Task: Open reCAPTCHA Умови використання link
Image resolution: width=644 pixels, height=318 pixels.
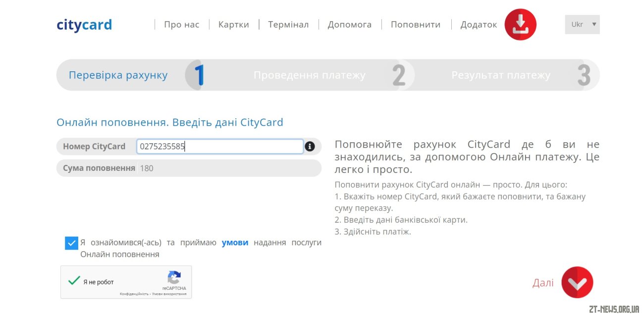Action: [x=169, y=294]
